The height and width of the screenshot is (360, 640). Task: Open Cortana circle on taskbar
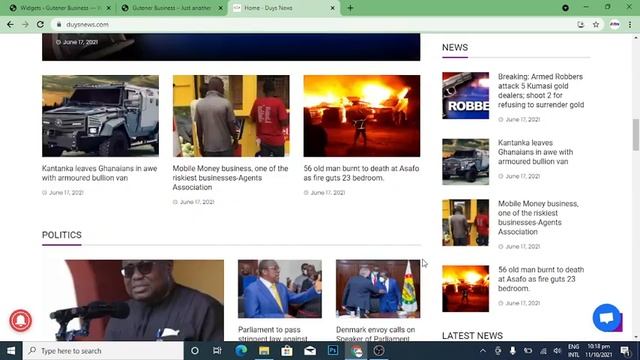pos(195,351)
